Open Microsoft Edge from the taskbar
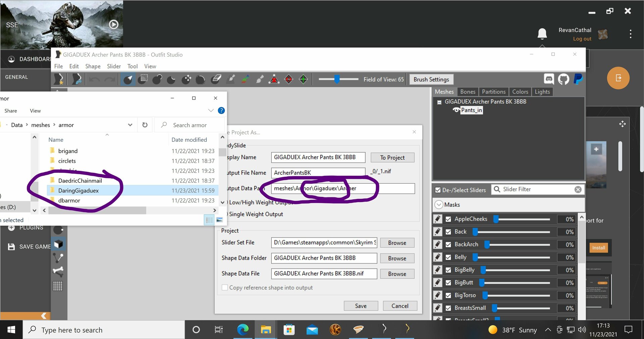 coord(243,330)
